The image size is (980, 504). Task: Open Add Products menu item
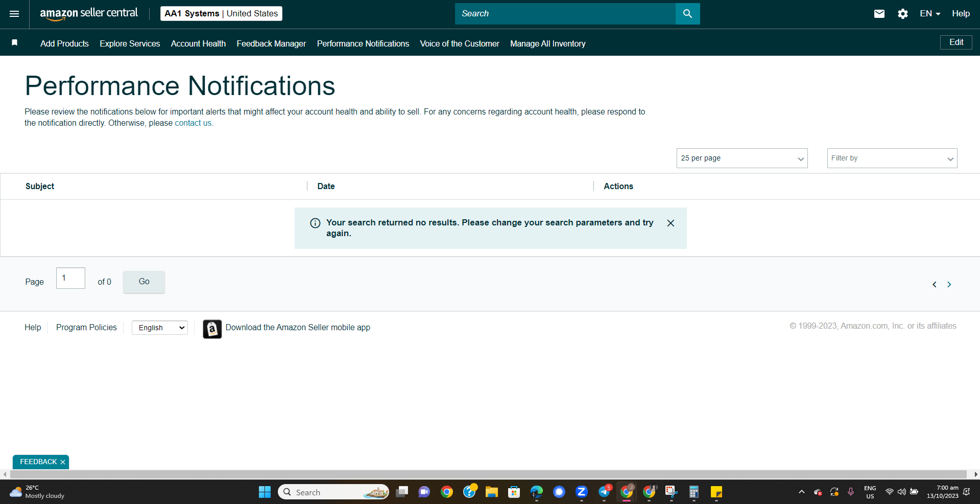click(x=64, y=43)
